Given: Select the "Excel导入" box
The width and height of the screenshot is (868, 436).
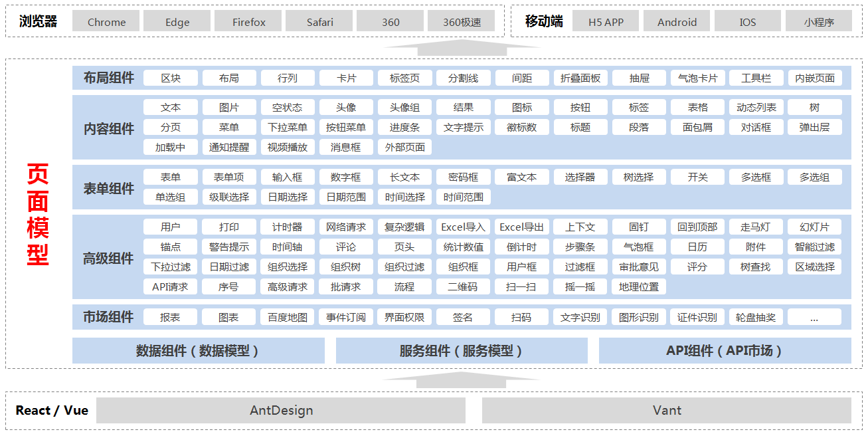Looking at the screenshot, I should (x=463, y=227).
